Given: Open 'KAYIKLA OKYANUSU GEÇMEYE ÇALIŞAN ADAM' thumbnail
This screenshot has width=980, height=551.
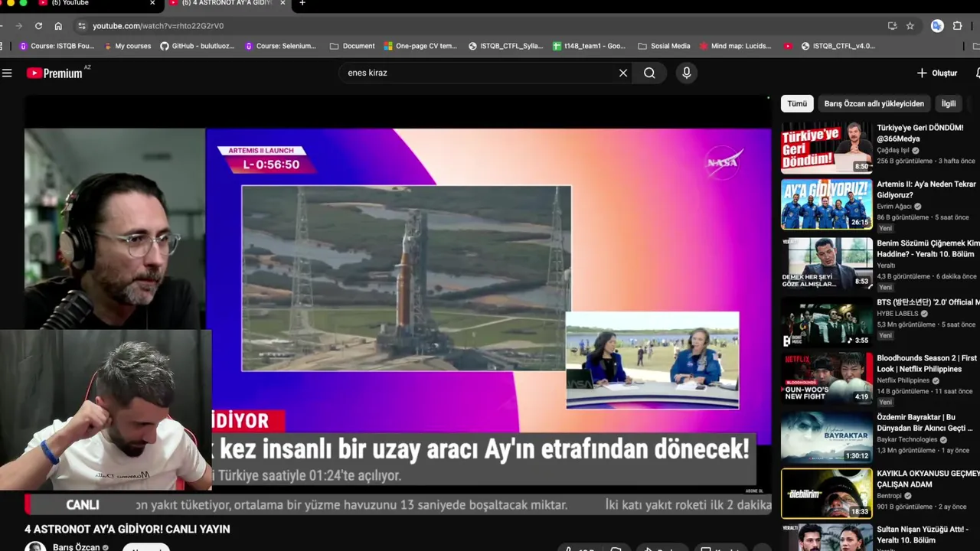Looking at the screenshot, I should 826,494.
